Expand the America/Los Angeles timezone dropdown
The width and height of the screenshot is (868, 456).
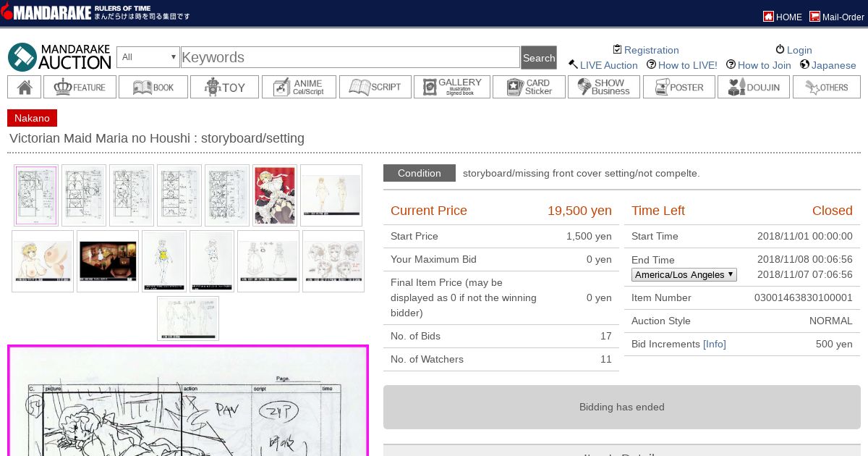(684, 274)
